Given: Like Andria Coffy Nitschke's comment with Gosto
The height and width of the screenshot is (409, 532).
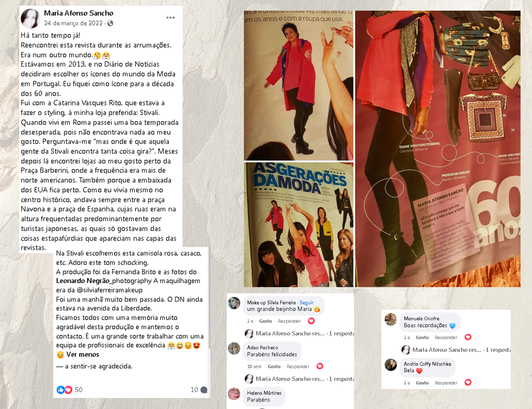Looking at the screenshot, I should (x=422, y=383).
